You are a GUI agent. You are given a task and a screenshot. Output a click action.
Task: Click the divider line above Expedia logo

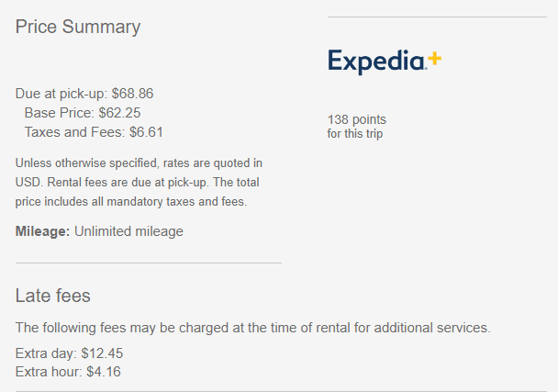(437, 17)
